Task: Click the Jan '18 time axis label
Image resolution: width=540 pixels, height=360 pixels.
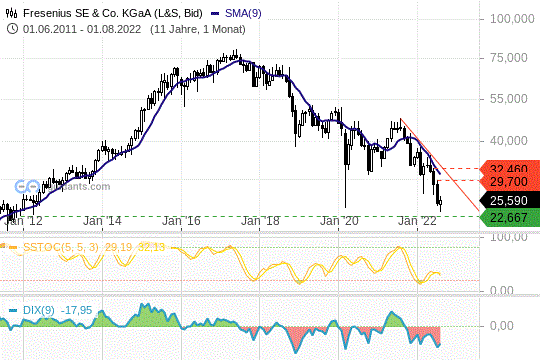Action: point(260,221)
